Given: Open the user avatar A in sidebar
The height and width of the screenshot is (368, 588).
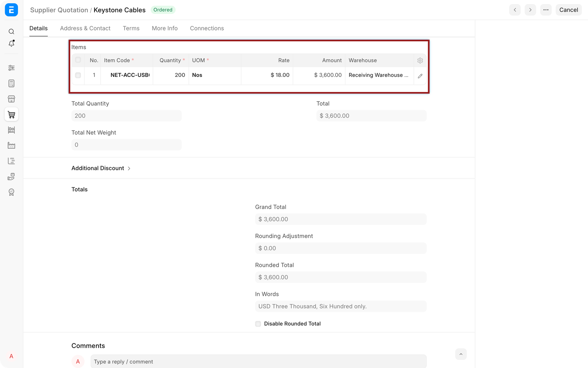Looking at the screenshot, I should pos(11,356).
